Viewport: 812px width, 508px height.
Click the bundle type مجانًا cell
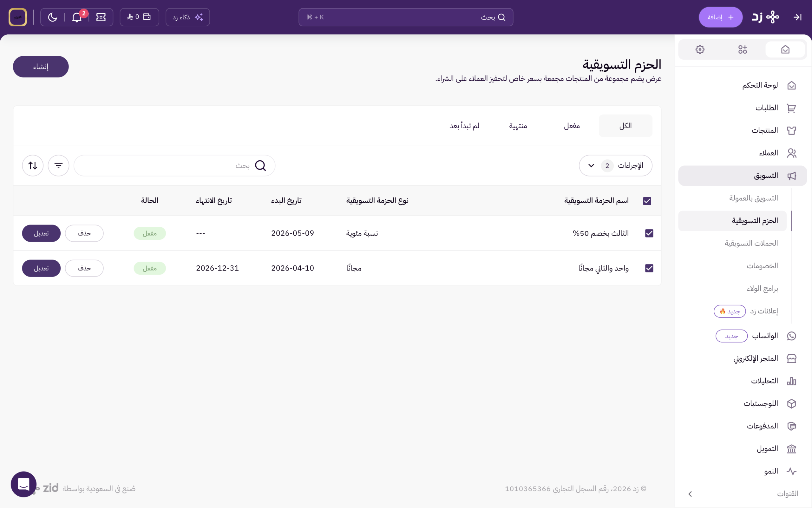[354, 268]
